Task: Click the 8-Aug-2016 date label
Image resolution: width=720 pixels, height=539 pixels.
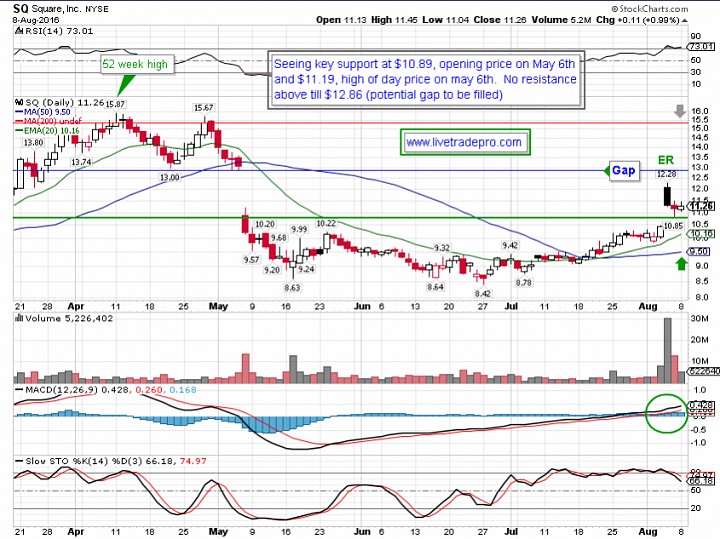Action: (36, 20)
